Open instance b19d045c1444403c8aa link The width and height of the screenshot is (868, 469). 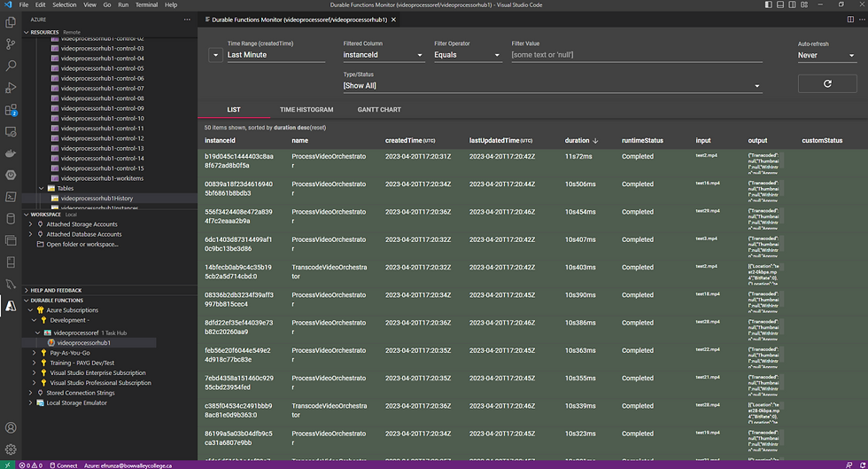(239, 160)
